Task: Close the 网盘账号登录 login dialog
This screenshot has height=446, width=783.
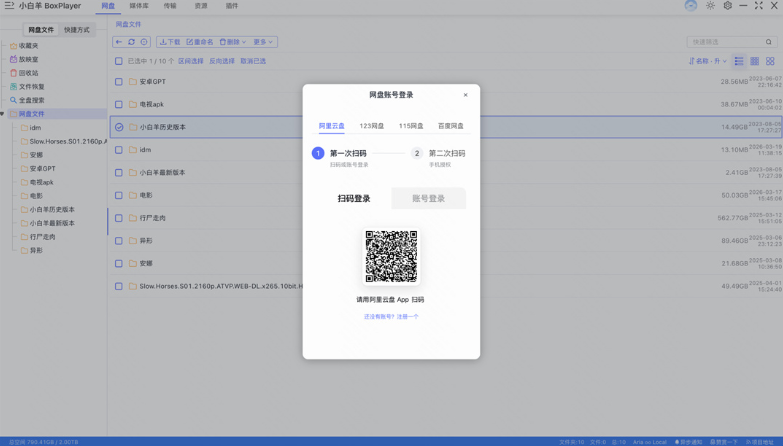Action: click(x=465, y=95)
